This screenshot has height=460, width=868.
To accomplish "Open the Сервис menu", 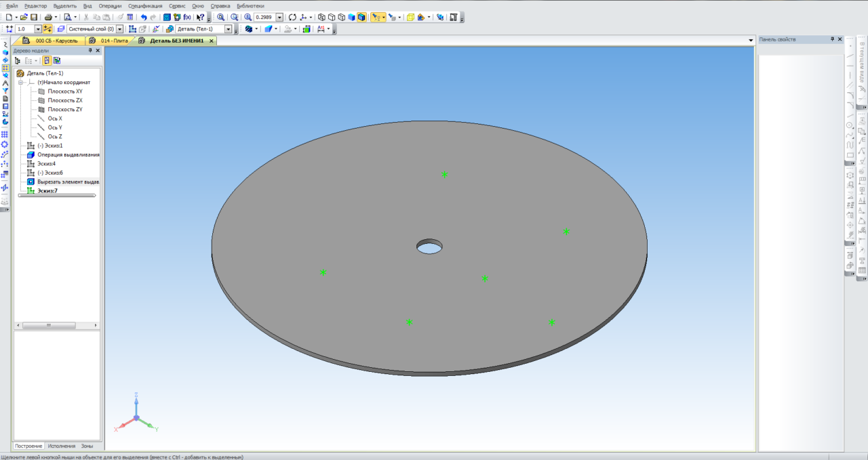I will (x=177, y=5).
